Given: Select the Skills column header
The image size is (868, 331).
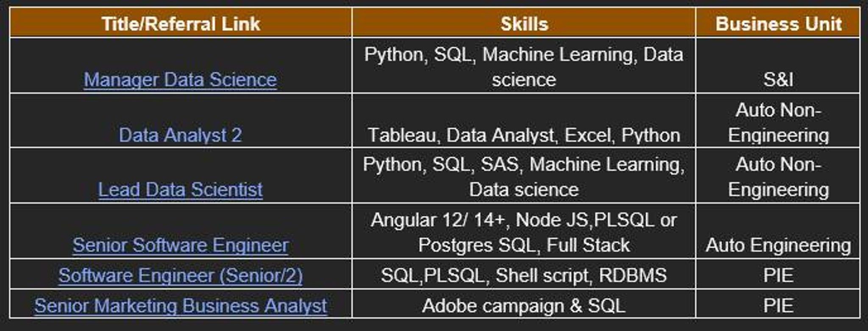Looking at the screenshot, I should [x=524, y=24].
